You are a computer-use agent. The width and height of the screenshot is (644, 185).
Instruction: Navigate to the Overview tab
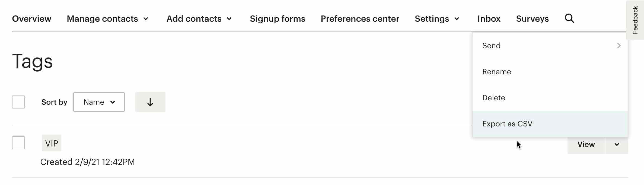(31, 19)
